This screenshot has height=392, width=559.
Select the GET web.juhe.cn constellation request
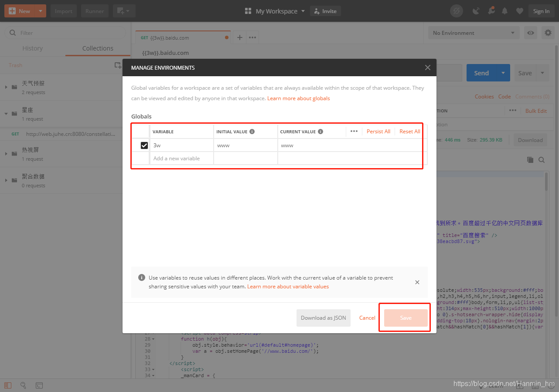tap(65, 134)
